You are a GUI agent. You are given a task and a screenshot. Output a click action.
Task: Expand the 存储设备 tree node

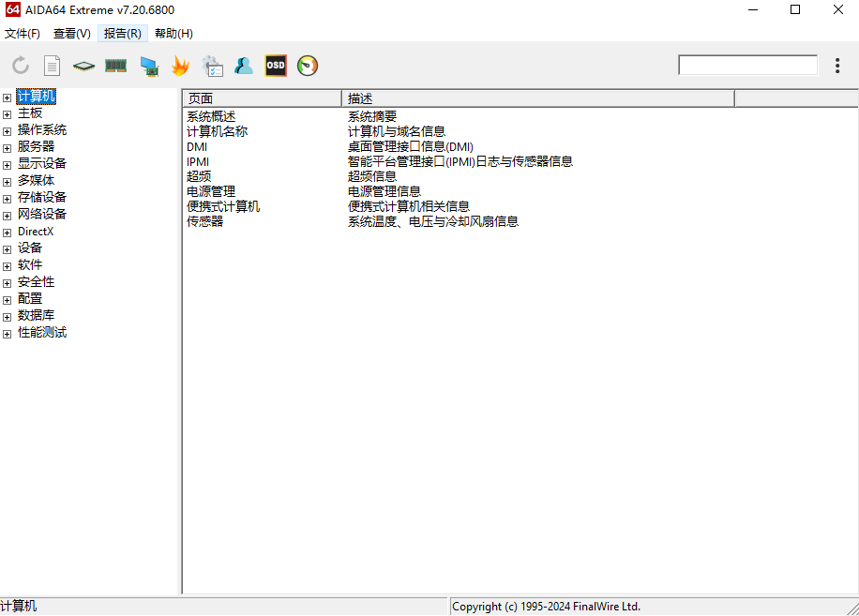coord(7,198)
